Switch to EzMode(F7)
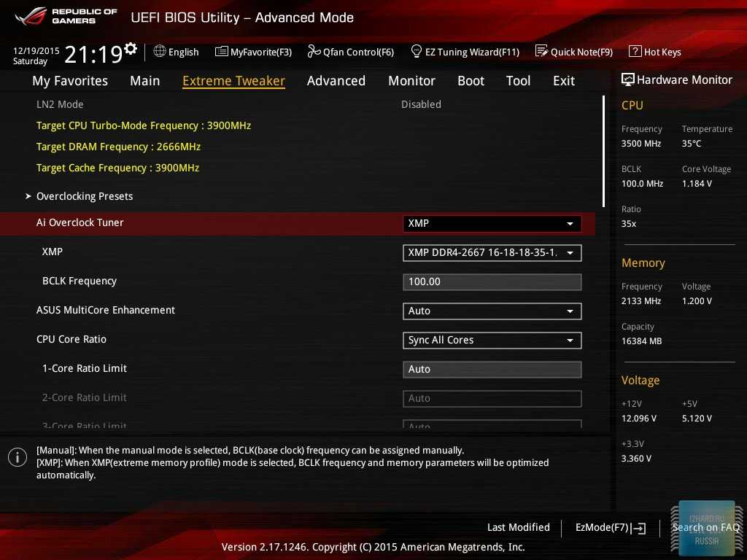Image resolution: width=747 pixels, height=560 pixels. coord(610,527)
